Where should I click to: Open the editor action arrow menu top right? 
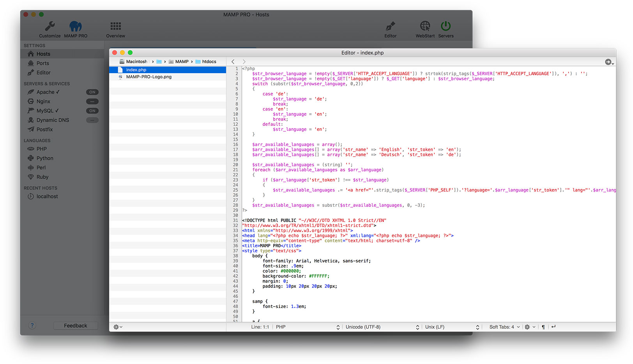[610, 62]
